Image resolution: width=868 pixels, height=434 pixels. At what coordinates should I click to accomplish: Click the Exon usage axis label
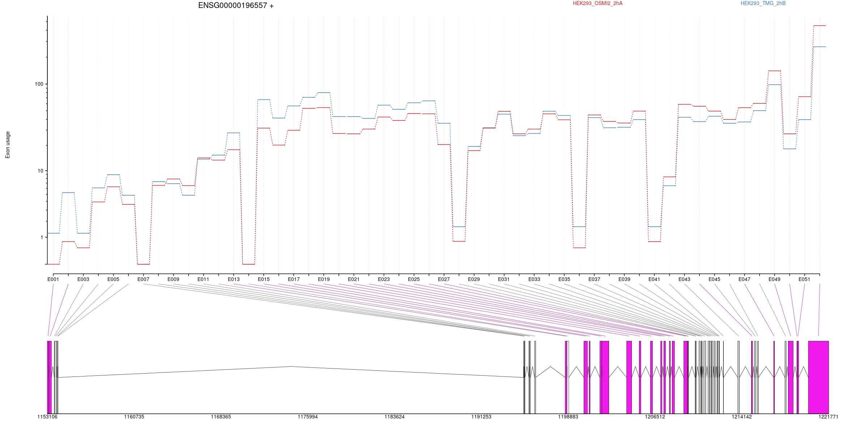coord(8,145)
